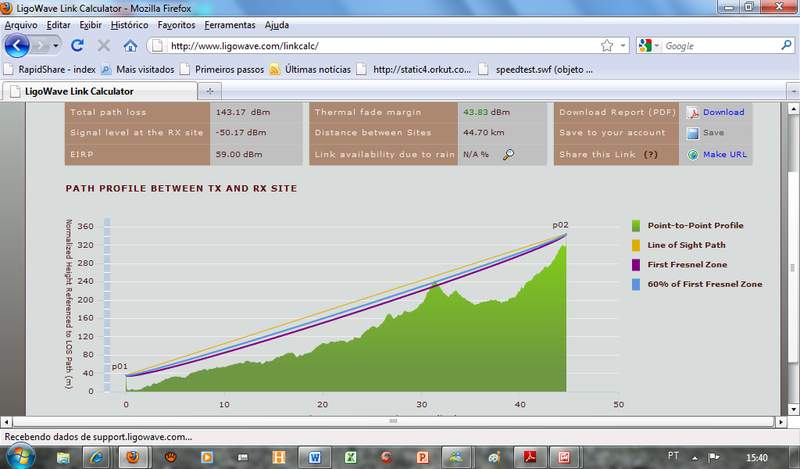
Task: Open the speedtest.swf bookmark
Action: (536, 69)
